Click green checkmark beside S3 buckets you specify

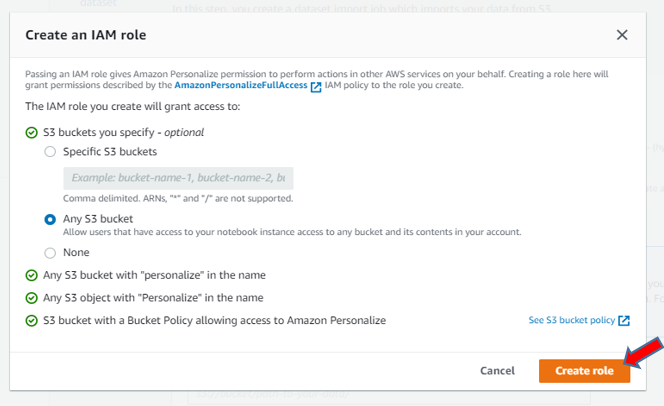[31, 133]
